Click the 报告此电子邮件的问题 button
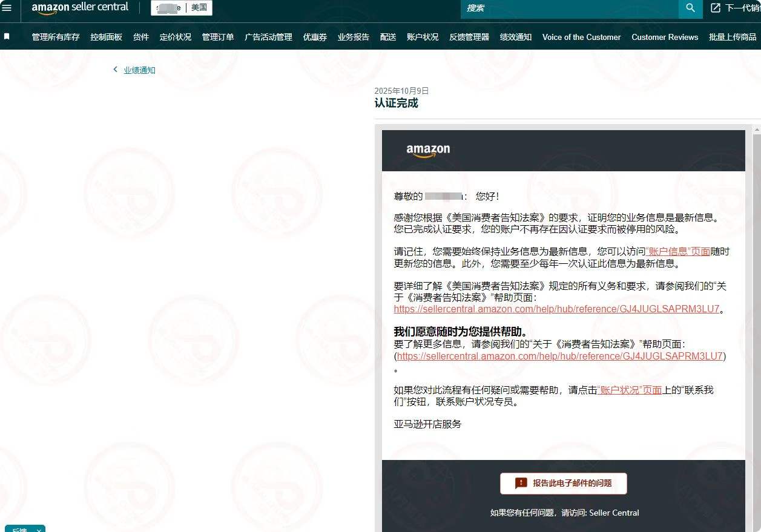 (x=564, y=483)
